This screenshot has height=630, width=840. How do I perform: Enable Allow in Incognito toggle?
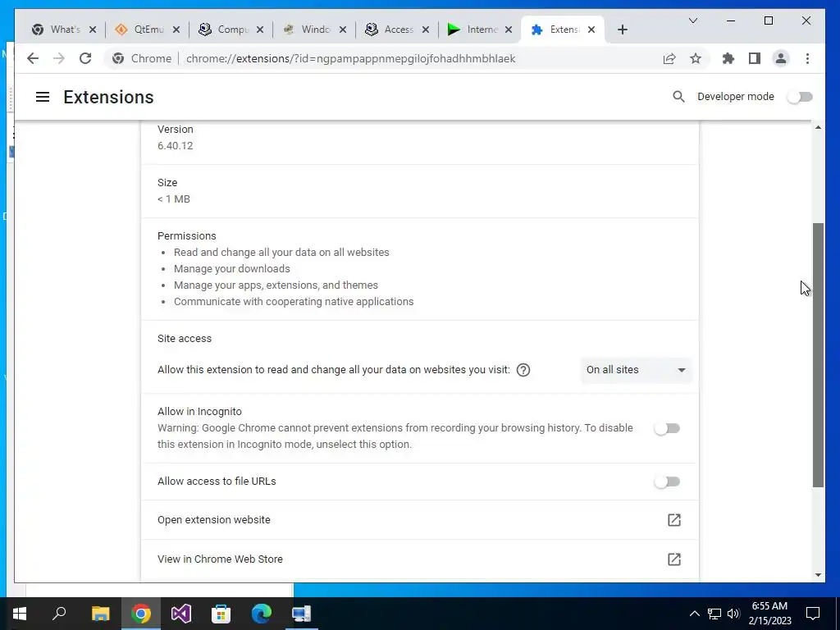click(667, 428)
